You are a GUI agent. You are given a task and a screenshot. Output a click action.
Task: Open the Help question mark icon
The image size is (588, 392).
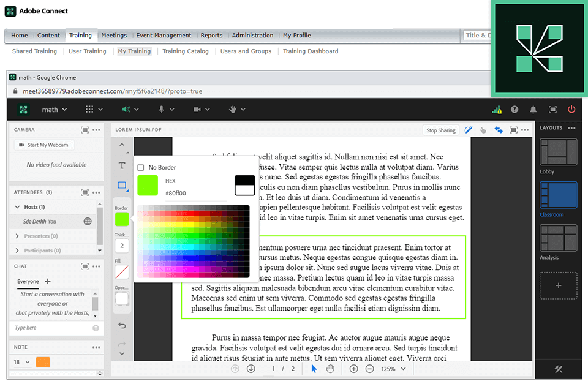(514, 110)
